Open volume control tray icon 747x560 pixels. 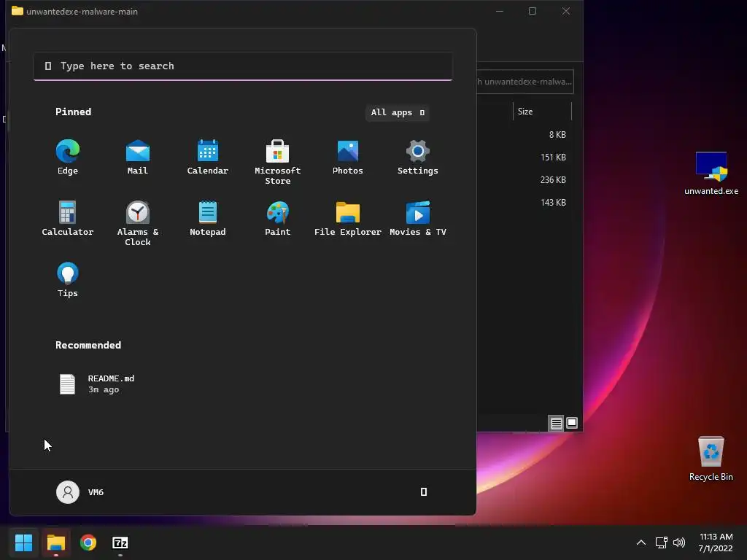(x=679, y=542)
